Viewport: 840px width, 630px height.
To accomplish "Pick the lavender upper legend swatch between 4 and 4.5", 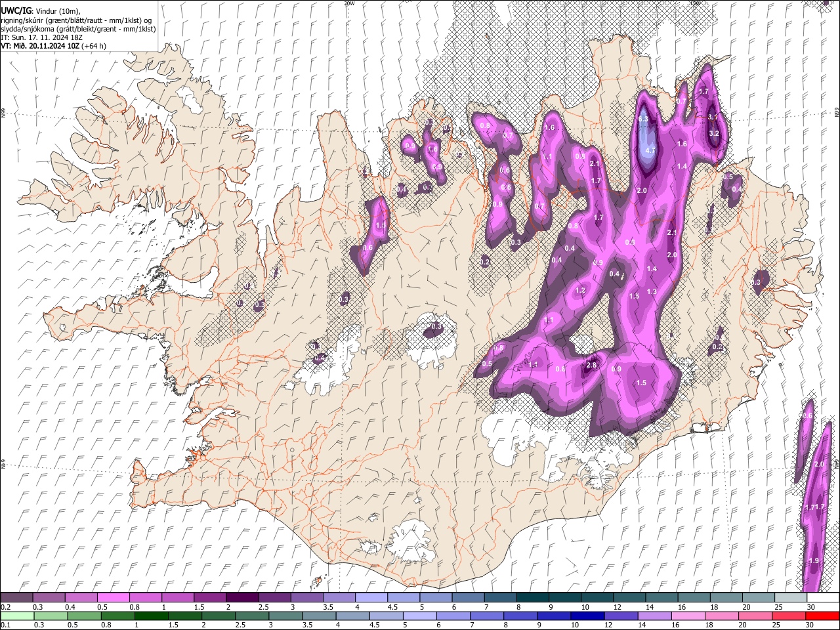I will 370,598.
